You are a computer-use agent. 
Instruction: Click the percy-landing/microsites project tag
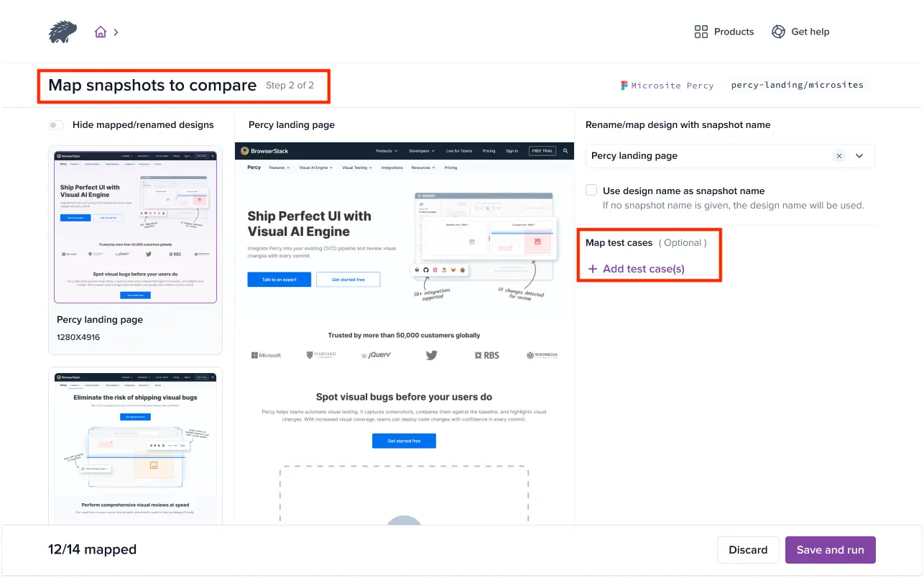pyautogui.click(x=797, y=85)
